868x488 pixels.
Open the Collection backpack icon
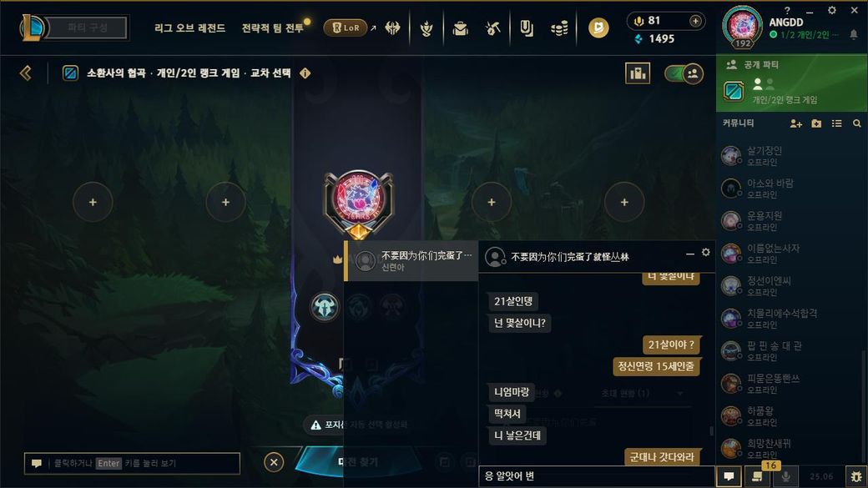pos(460,28)
